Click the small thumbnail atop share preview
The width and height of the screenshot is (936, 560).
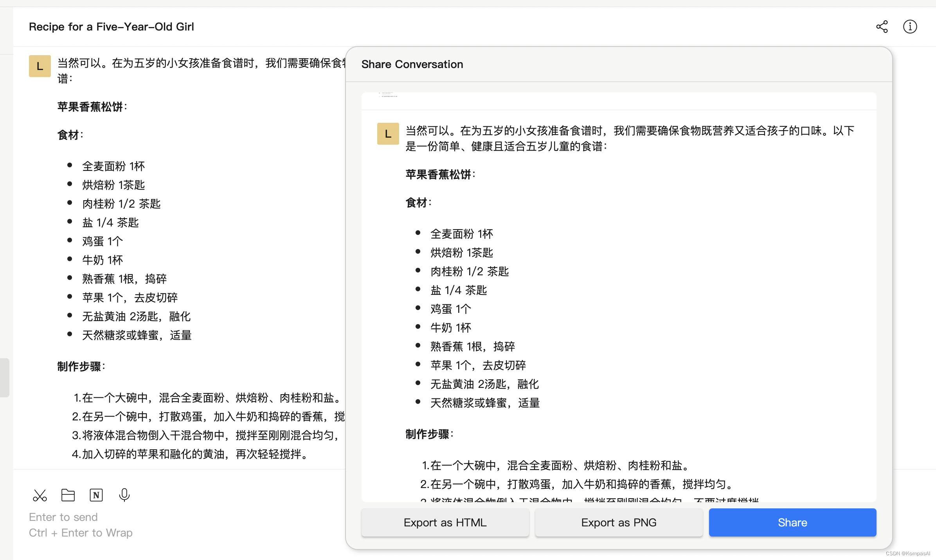[x=388, y=95]
